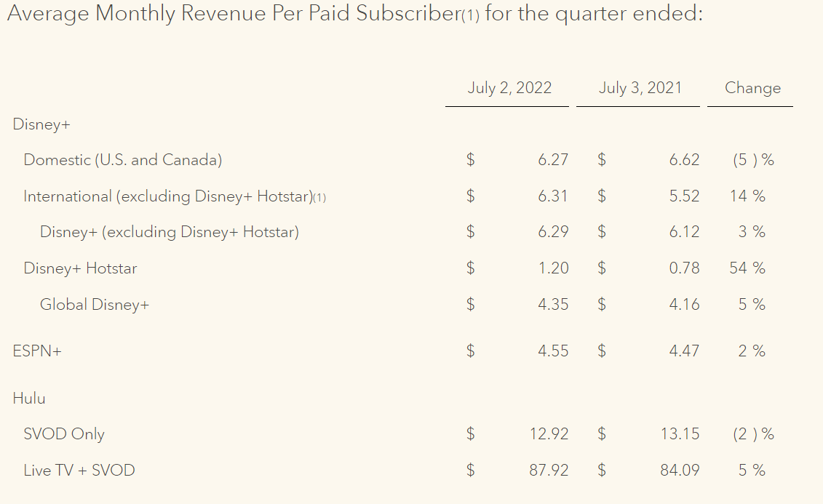The image size is (823, 504).
Task: Click the '3 %' change value
Action: click(752, 232)
